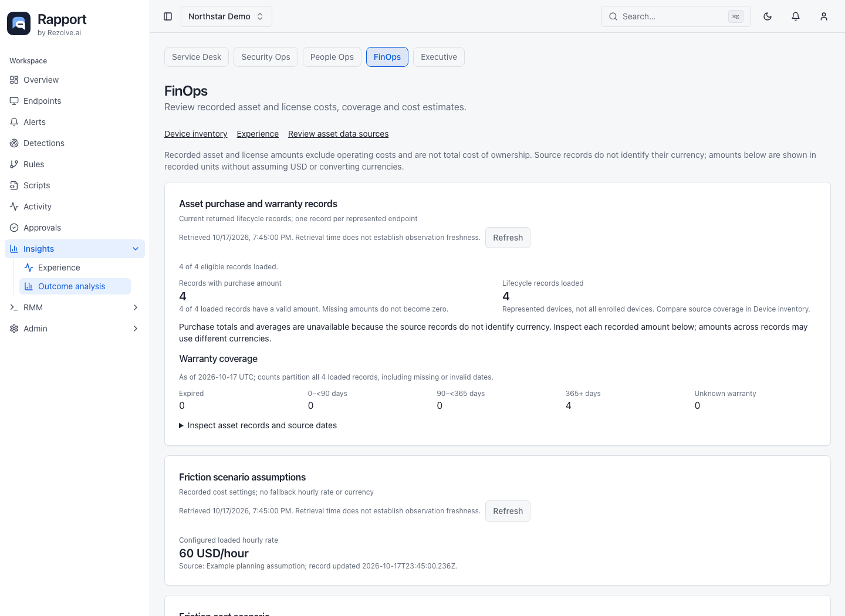845x616 pixels.
Task: Select the FinOps tab
Action: tap(387, 57)
